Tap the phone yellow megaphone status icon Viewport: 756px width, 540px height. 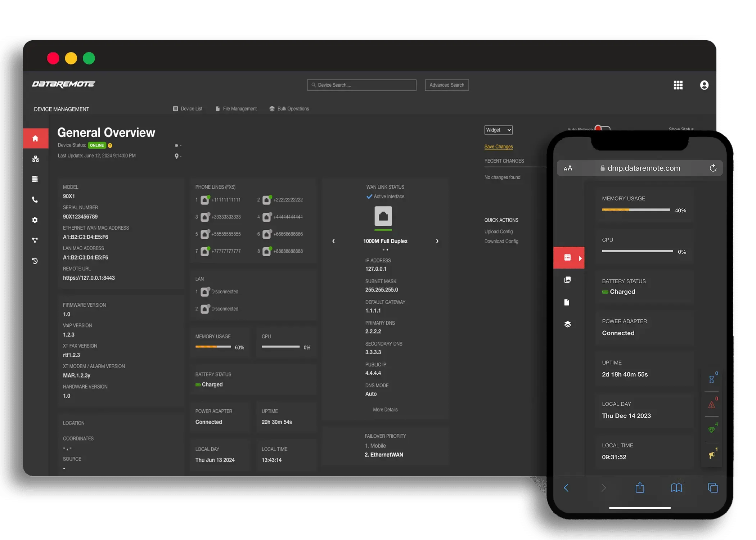[712, 455]
